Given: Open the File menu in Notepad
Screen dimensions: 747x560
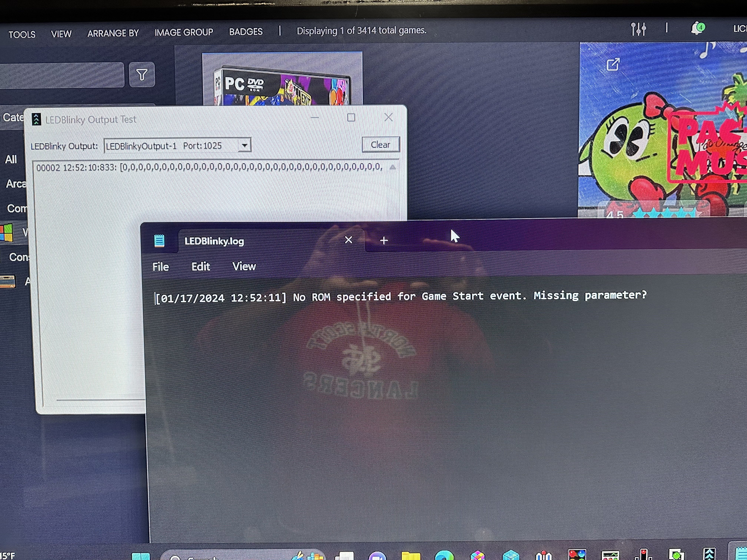Looking at the screenshot, I should [161, 267].
